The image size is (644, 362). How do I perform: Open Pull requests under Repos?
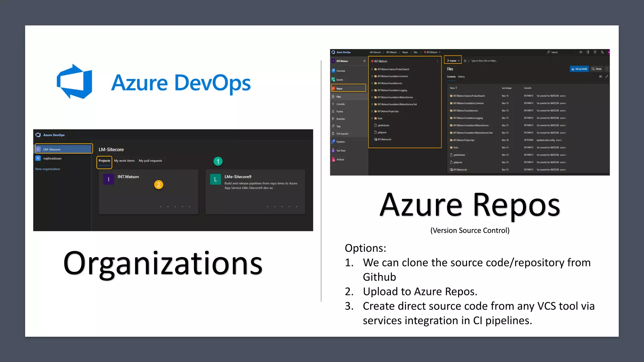342,134
